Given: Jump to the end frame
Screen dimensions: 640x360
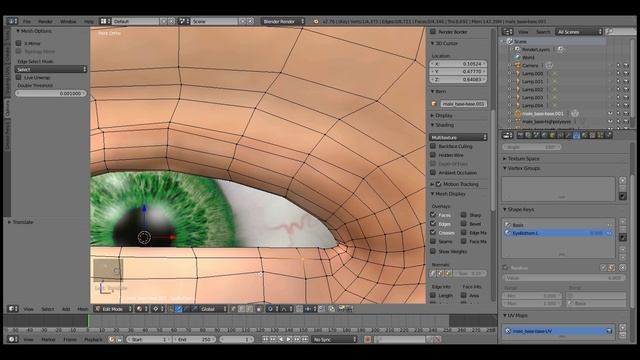Looking at the screenshot, I should pyautogui.click(x=305, y=339).
